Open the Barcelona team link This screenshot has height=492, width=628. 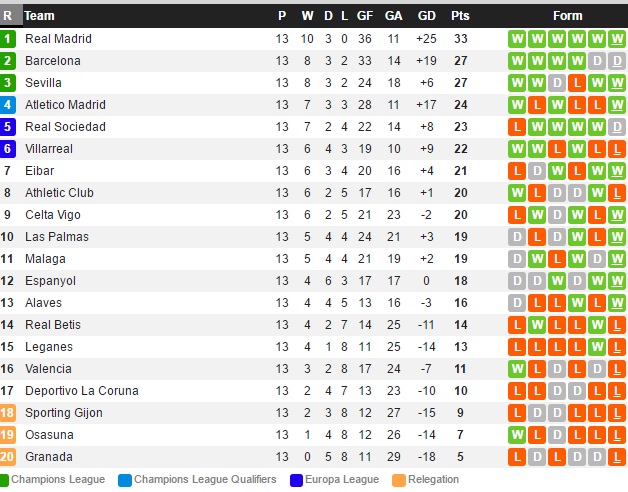tap(53, 61)
